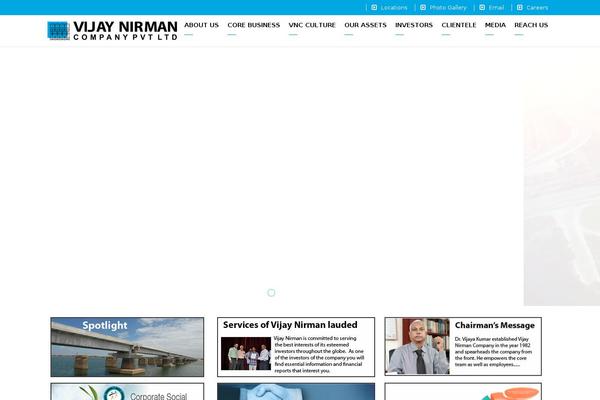
Task: Click the Spotlight heading text
Action: [x=105, y=325]
